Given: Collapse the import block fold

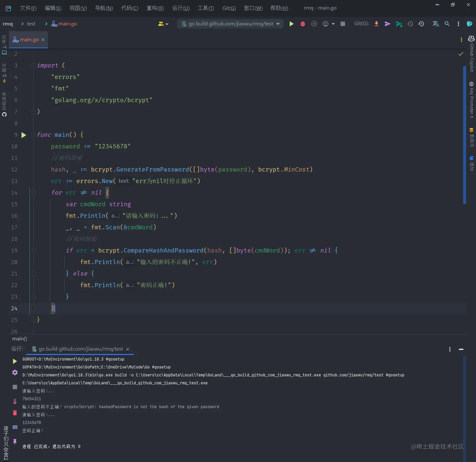Looking at the screenshot, I should point(33,65).
